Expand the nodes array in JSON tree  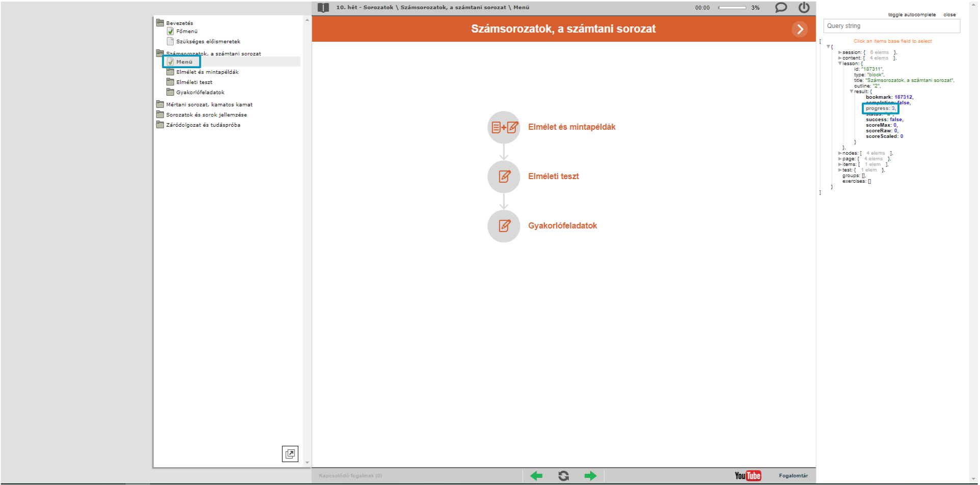pyautogui.click(x=840, y=153)
